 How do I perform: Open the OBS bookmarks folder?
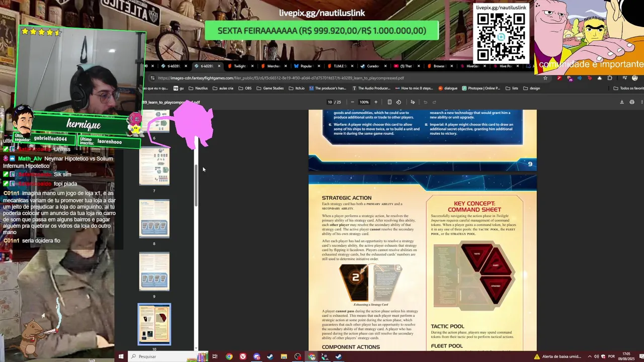pyautogui.click(x=245, y=88)
